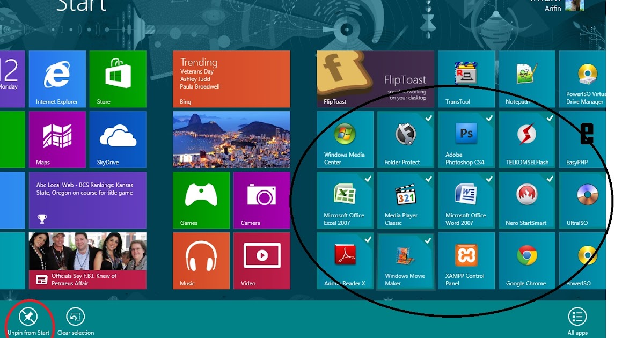The width and height of the screenshot is (644, 338).
Task: Launch the Games tile
Action: 201,200
